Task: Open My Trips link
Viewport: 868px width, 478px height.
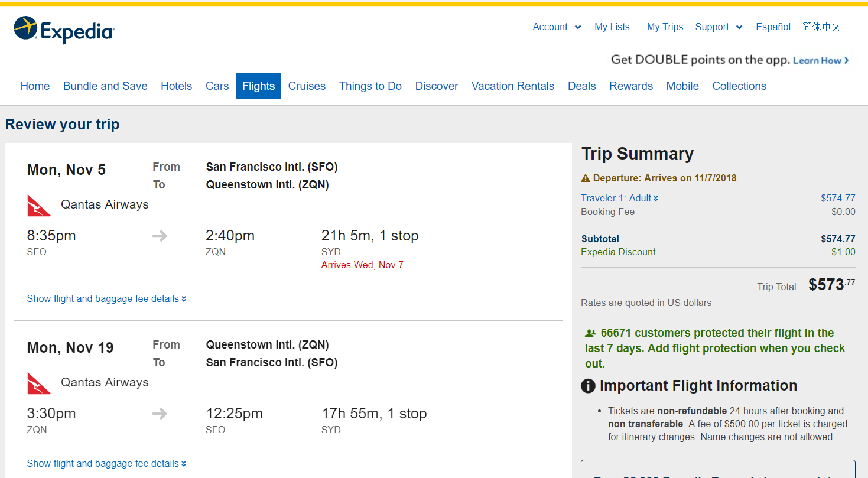Action: [665, 27]
